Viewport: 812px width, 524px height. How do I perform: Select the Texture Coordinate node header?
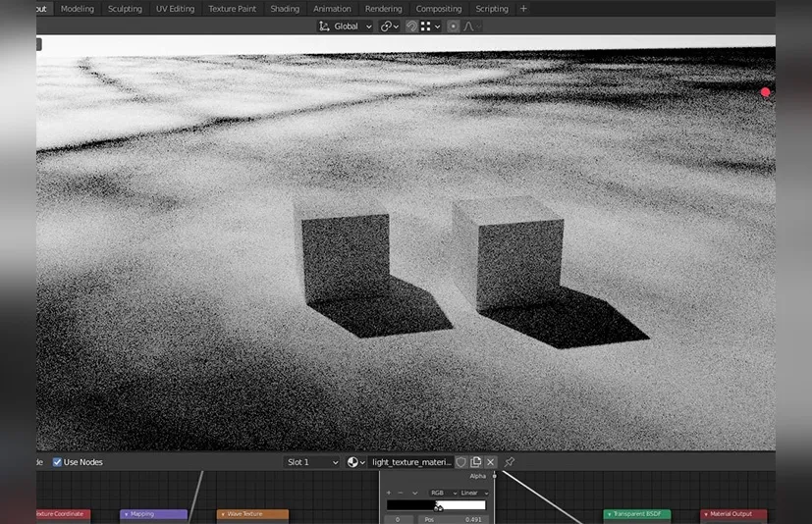click(63, 514)
